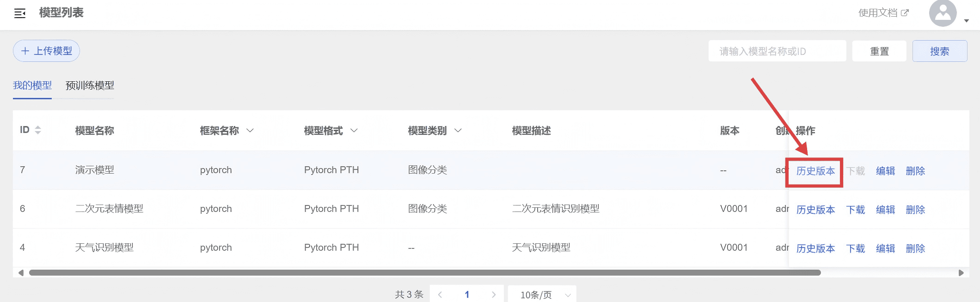Image resolution: width=980 pixels, height=302 pixels.
Task: Click the horizontal table scrollbar
Action: click(424, 273)
